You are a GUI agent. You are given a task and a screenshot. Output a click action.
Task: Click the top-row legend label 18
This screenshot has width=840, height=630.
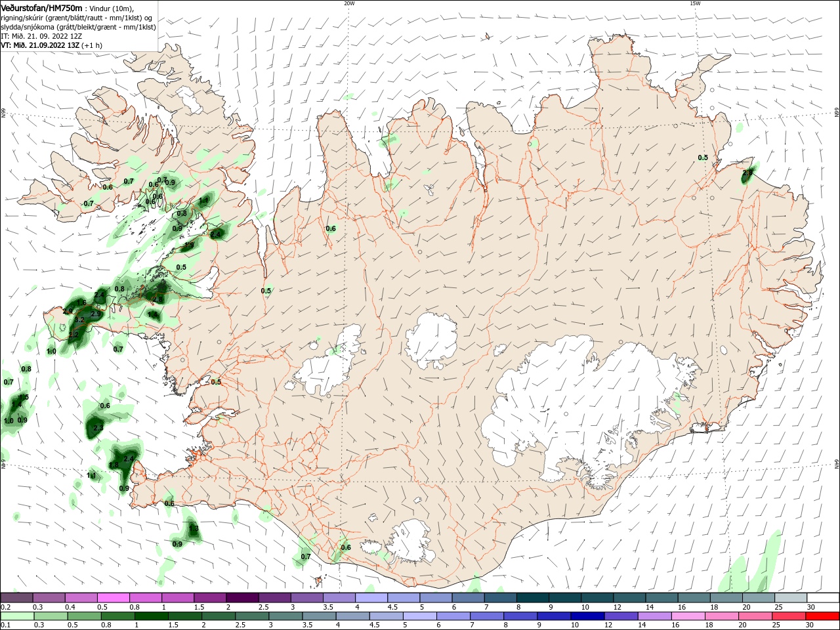click(x=714, y=607)
